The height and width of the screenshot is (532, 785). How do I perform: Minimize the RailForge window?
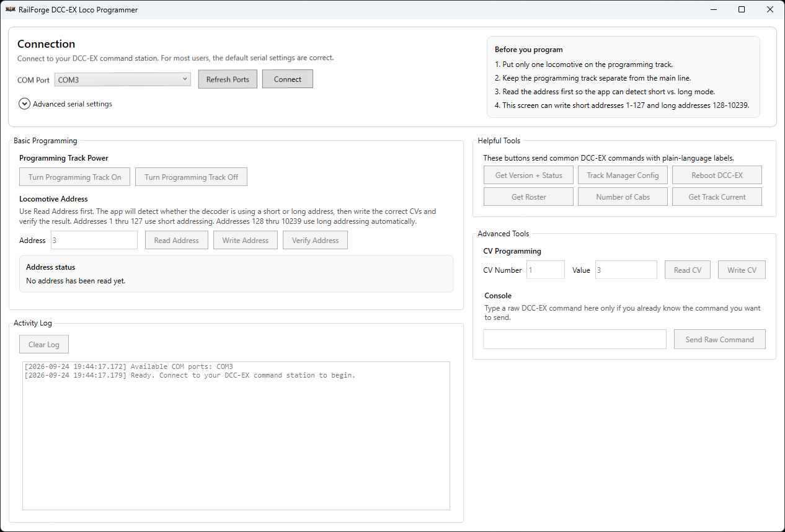[713, 10]
